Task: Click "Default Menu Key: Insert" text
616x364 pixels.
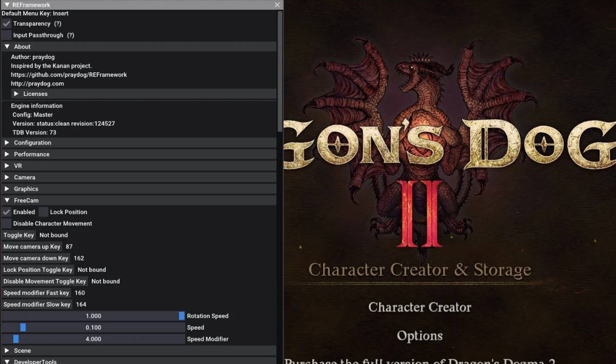Action: pyautogui.click(x=35, y=13)
